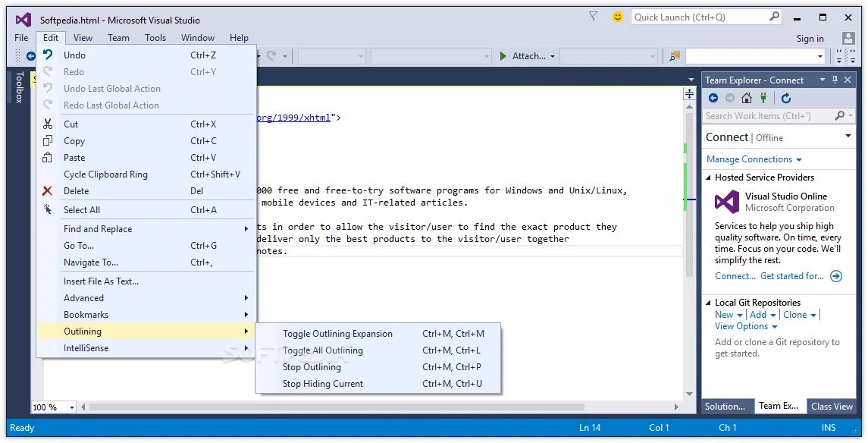Select Stop Outlining entry

(378, 366)
